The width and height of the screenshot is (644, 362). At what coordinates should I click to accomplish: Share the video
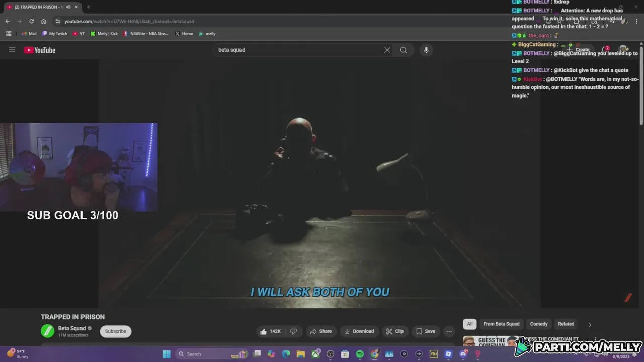(320, 331)
